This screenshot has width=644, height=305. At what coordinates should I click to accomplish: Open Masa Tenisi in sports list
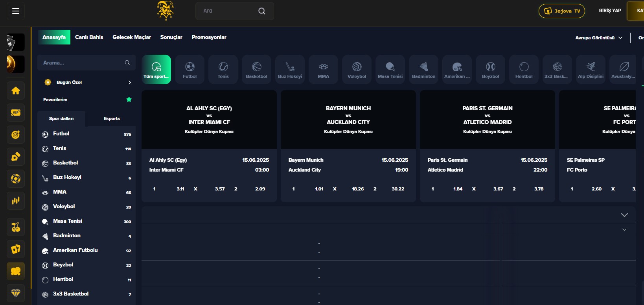click(x=86, y=221)
